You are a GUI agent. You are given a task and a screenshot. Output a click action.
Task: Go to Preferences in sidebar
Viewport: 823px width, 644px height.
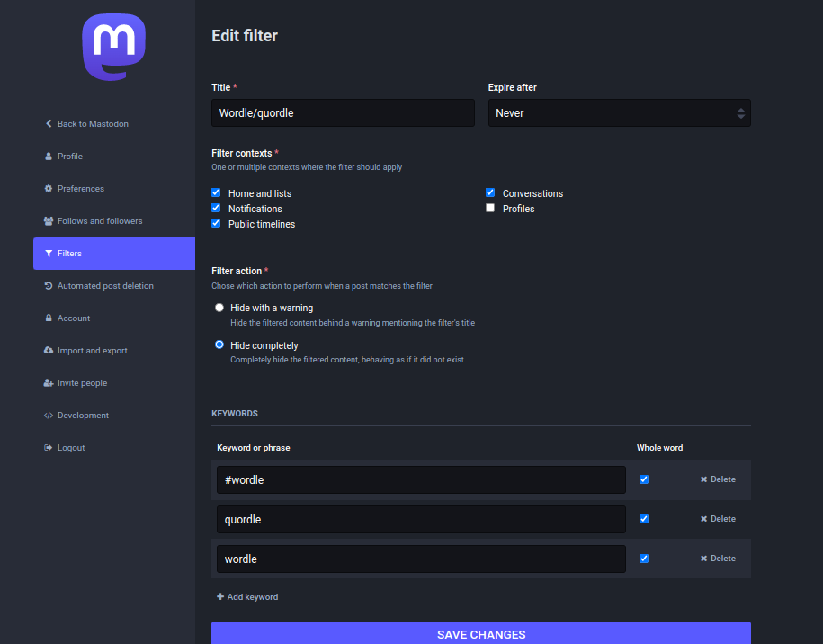(x=114, y=188)
